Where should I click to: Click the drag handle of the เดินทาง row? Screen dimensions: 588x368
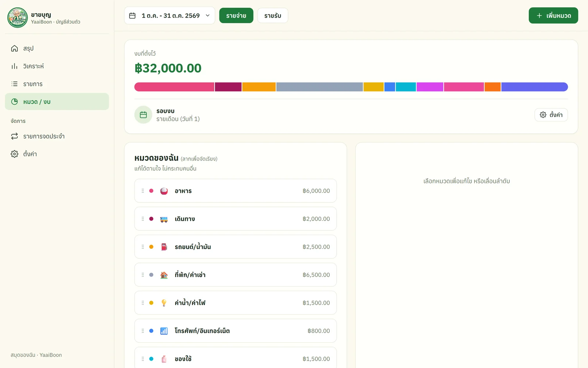[x=143, y=219]
